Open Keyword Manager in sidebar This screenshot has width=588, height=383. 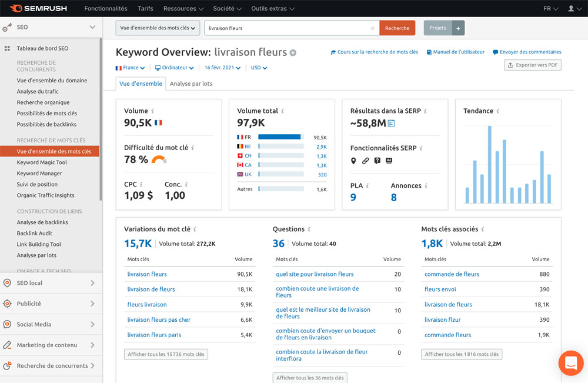[39, 174]
